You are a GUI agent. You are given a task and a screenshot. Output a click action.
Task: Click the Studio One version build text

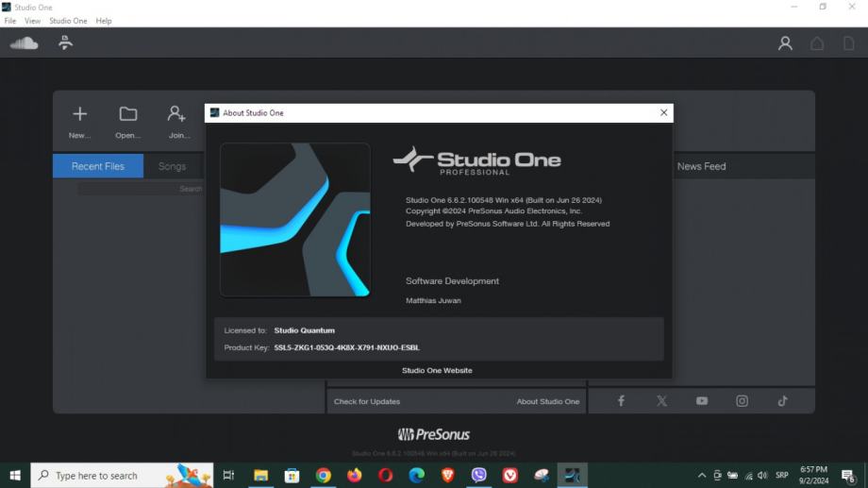[x=504, y=200]
